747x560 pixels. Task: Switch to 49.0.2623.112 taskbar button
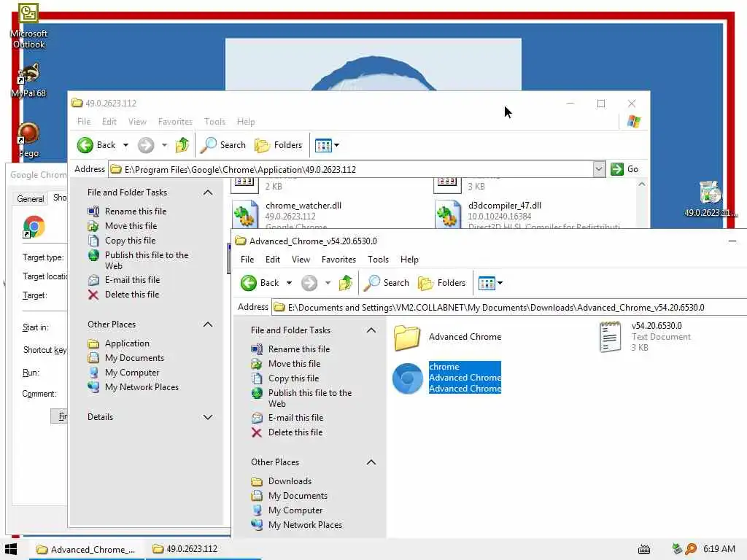[x=203, y=549]
